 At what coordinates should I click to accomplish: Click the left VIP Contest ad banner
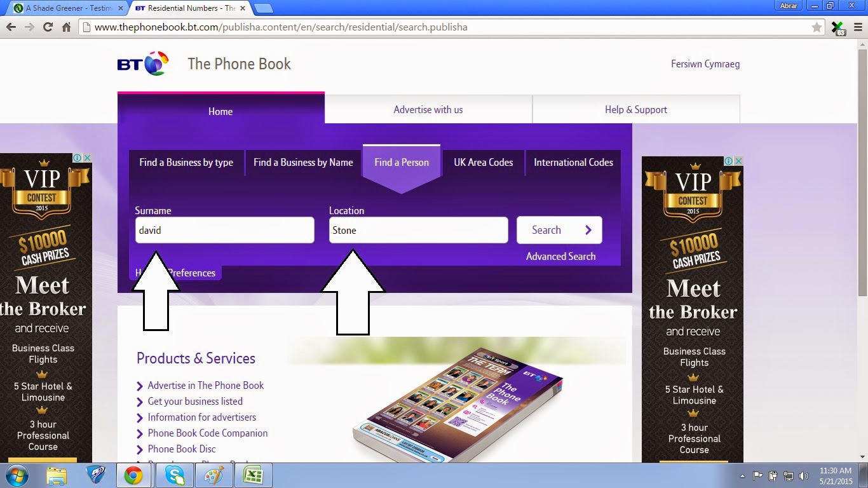[46, 308]
